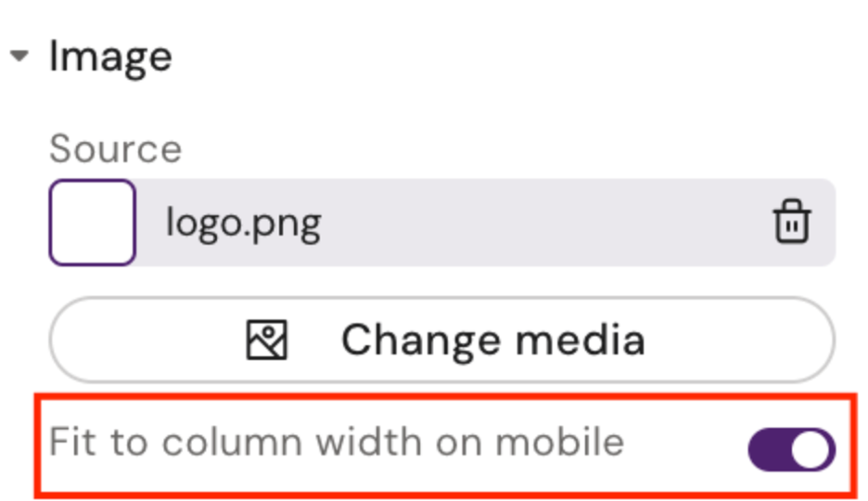Click the down arrow beside Image

[19, 58]
